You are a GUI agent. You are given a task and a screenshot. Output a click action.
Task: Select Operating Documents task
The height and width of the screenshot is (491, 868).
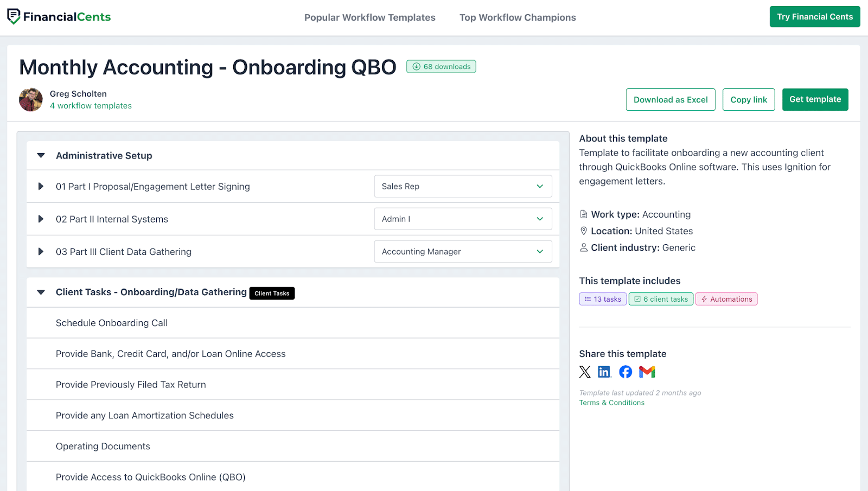click(x=293, y=447)
